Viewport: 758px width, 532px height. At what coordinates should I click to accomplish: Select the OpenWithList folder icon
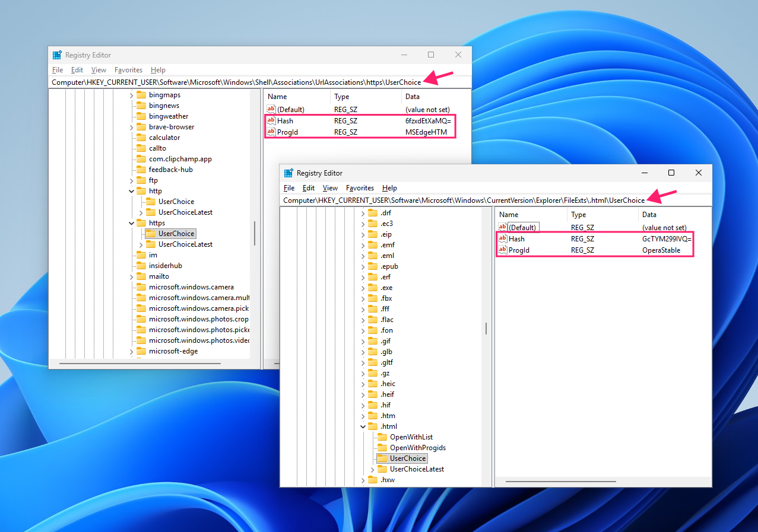pyautogui.click(x=382, y=437)
